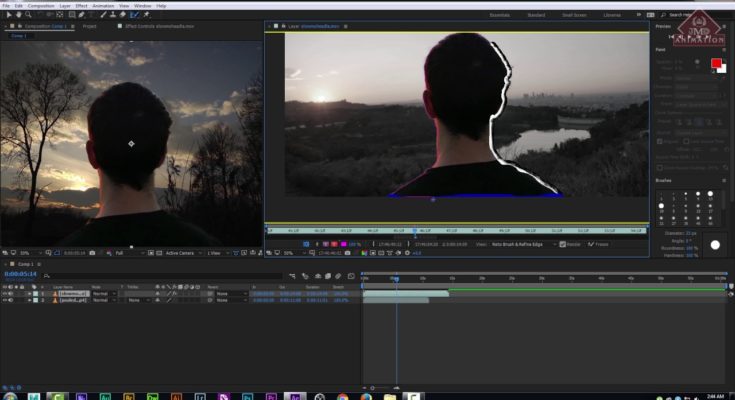This screenshot has width=735, height=400.
Task: Open the Full resolution dropdown
Action: click(130, 253)
